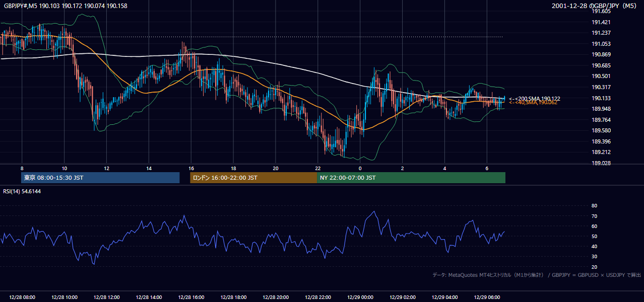The height and width of the screenshot is (302, 644).
Task: Click the hour label 22 below the chart
Action: coord(317,168)
